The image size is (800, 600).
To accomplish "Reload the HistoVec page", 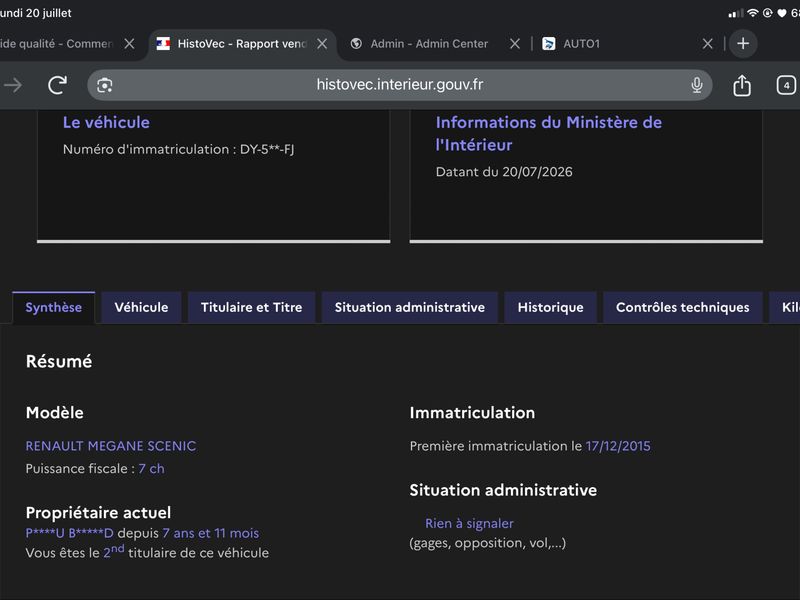I will tap(58, 85).
